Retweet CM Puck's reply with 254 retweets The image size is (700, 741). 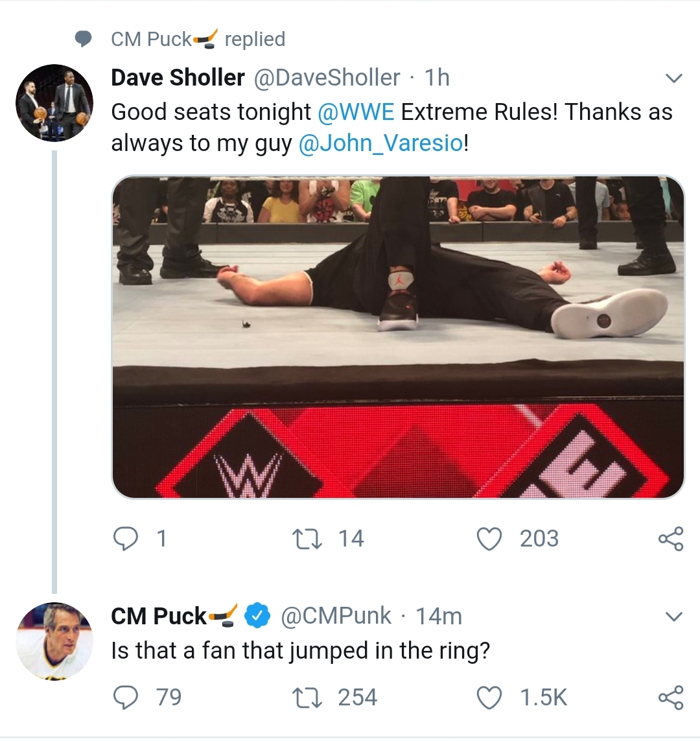[307, 698]
